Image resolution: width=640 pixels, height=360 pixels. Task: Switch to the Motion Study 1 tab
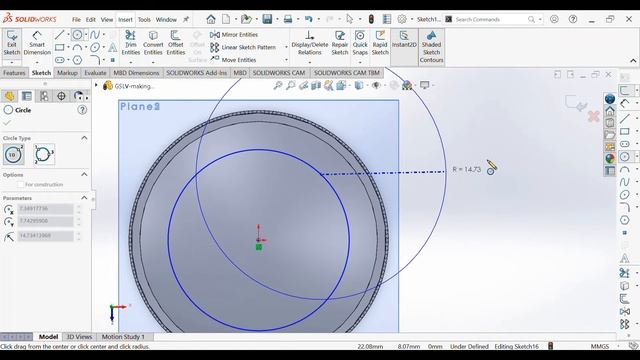(x=123, y=337)
